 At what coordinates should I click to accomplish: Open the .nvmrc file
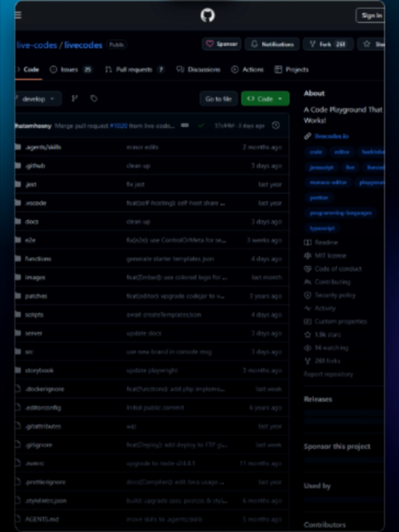(35, 464)
